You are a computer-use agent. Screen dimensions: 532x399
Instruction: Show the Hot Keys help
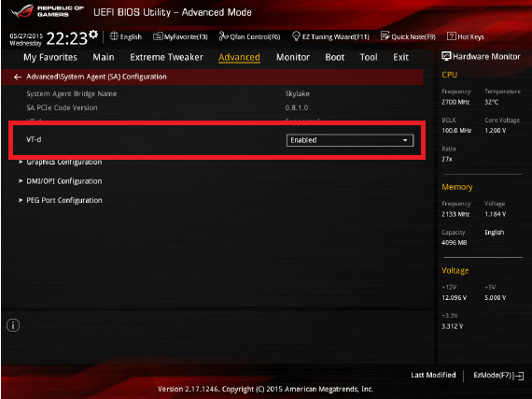point(465,36)
